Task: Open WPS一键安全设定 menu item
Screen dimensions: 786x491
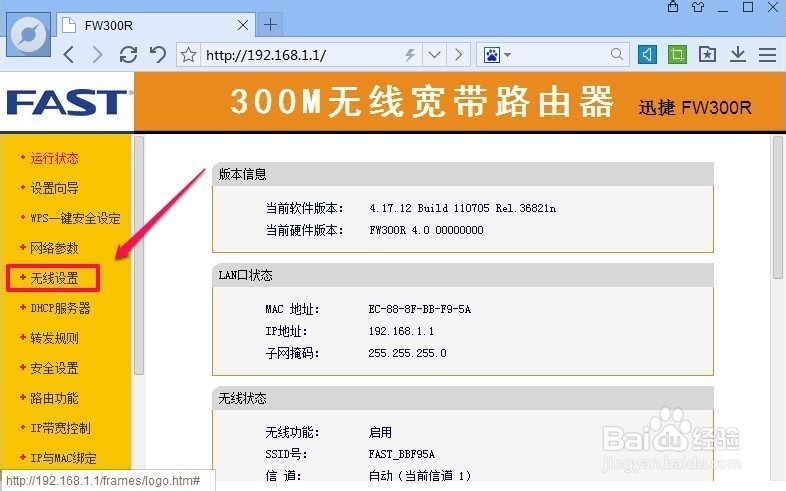Action: point(75,218)
